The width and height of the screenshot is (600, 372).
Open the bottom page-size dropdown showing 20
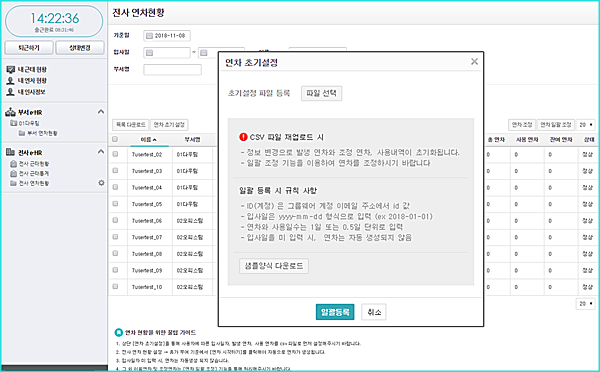585,303
